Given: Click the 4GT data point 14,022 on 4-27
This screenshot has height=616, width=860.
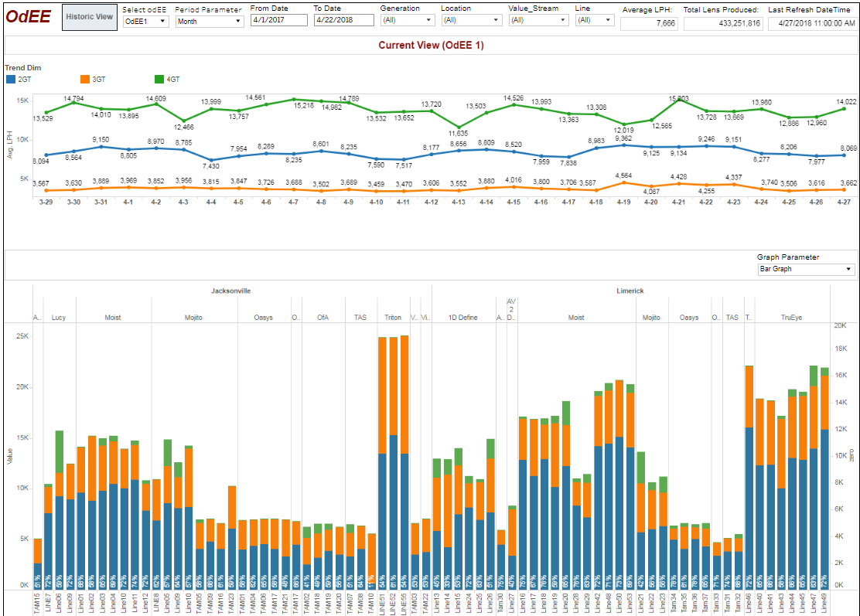Looking at the screenshot, I should click(x=844, y=108).
